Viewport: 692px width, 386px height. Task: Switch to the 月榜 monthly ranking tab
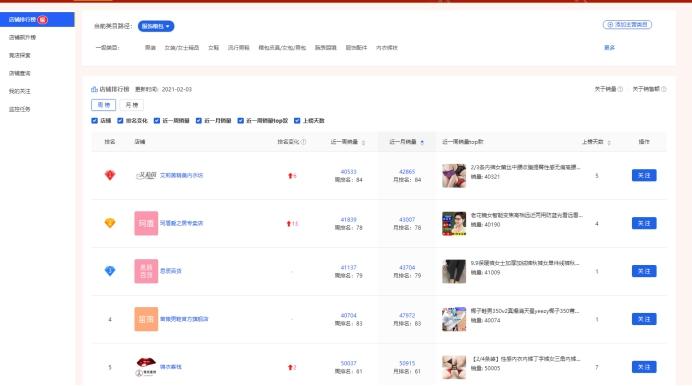click(132, 105)
